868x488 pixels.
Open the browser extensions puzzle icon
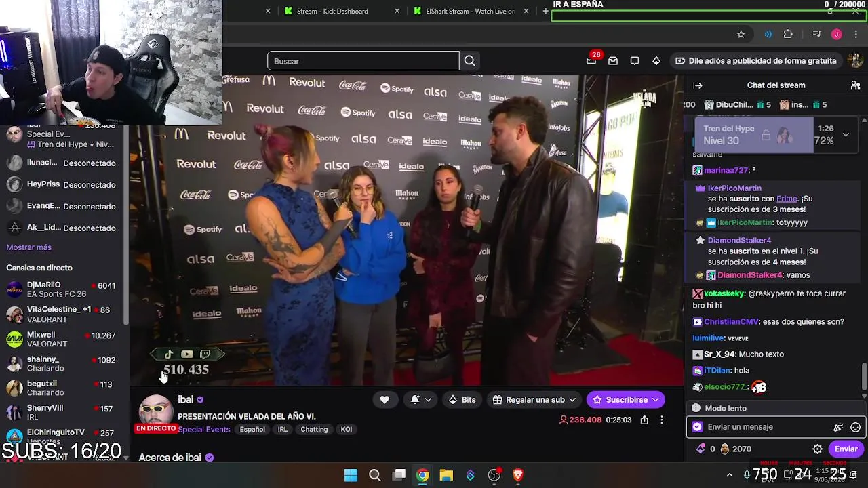(788, 34)
